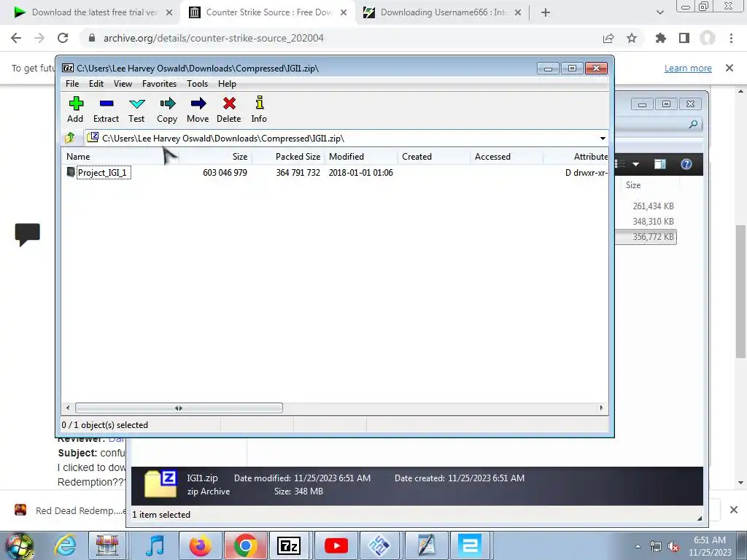This screenshot has width=747, height=560.
Task: Click the Learn more link
Action: click(688, 68)
